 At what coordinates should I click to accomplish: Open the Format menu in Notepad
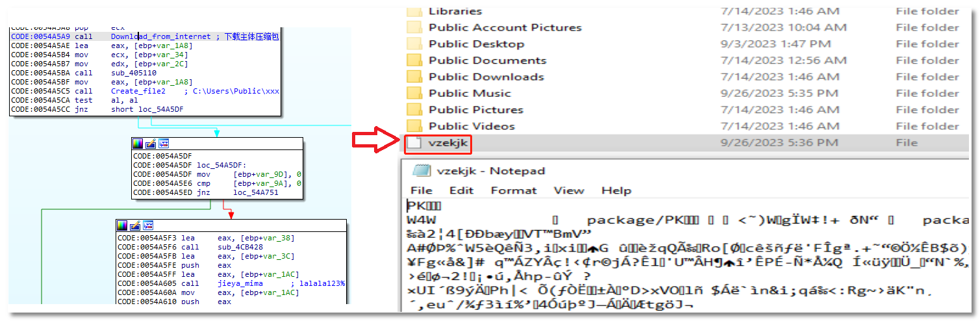(x=513, y=190)
